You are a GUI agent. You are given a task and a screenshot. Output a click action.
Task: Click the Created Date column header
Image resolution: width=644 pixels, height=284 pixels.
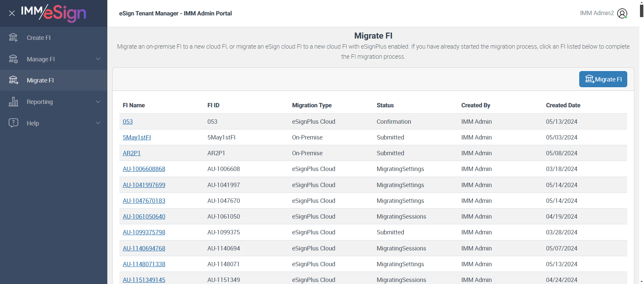pos(563,105)
